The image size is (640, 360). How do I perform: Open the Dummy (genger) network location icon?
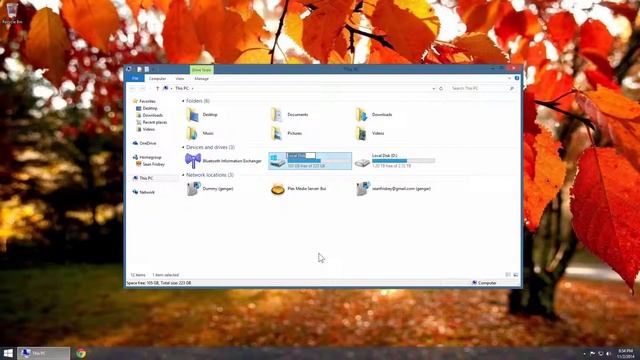pos(193,189)
